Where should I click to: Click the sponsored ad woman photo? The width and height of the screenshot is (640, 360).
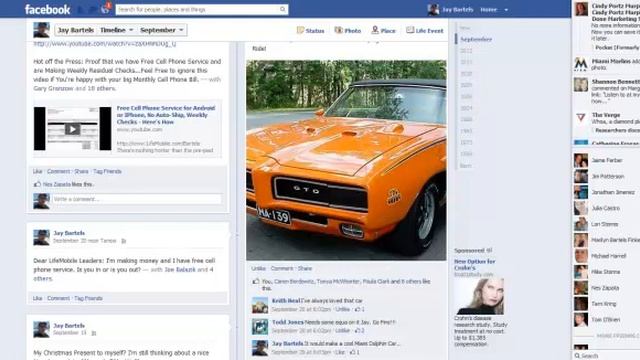[479, 297]
